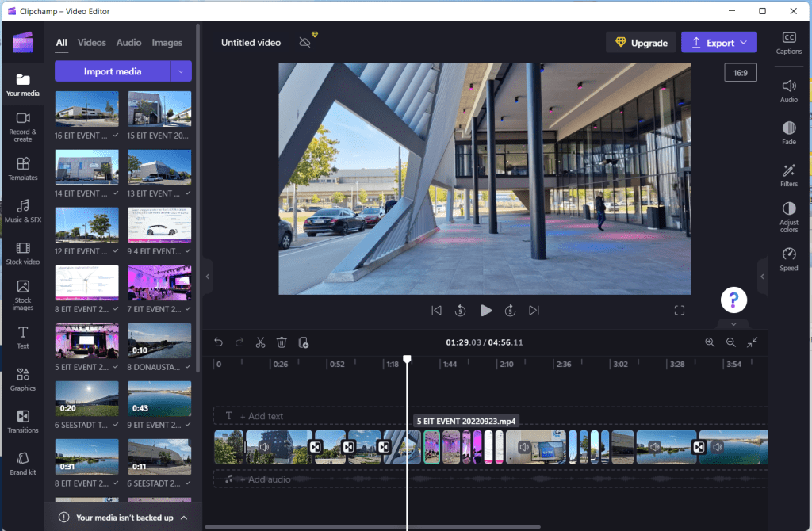Open the Captions panel

788,43
